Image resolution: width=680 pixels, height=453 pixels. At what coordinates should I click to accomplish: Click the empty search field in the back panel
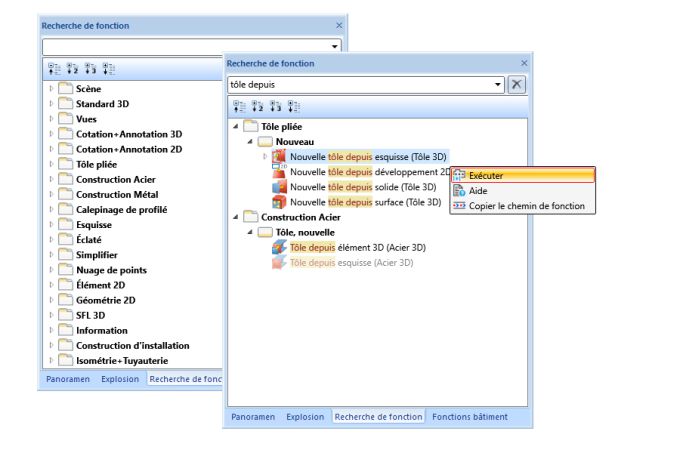185,46
